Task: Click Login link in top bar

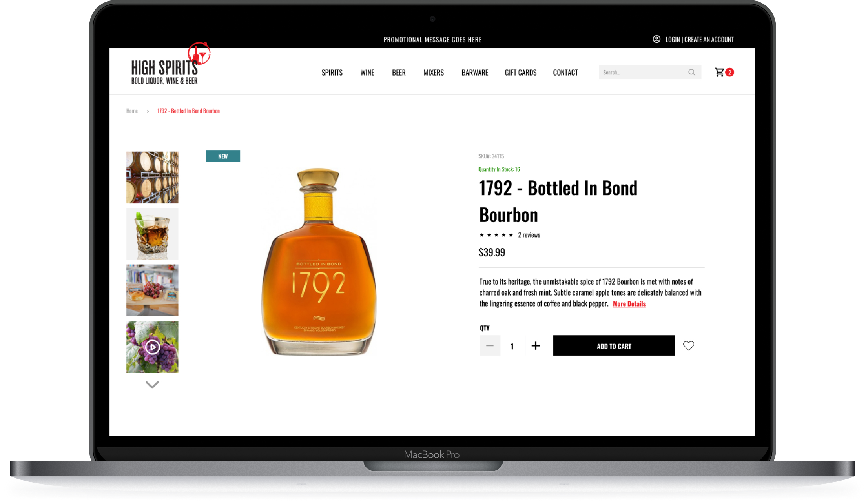Action: point(673,40)
